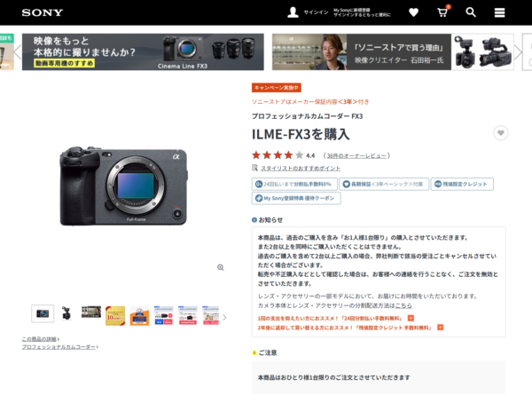Select first thumbnail of camera front
Image resolution: width=532 pixels, height=411 pixels.
[43, 313]
